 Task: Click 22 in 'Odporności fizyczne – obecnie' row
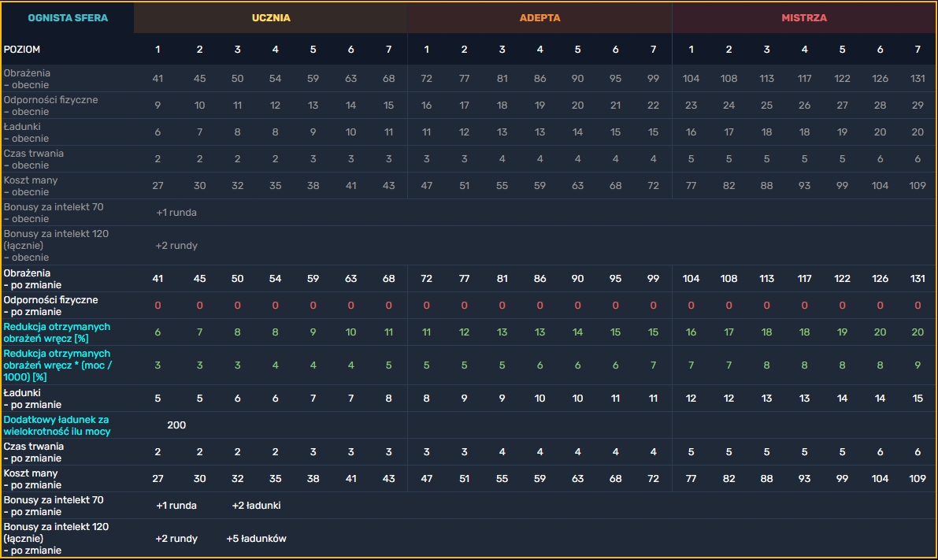pos(653,106)
